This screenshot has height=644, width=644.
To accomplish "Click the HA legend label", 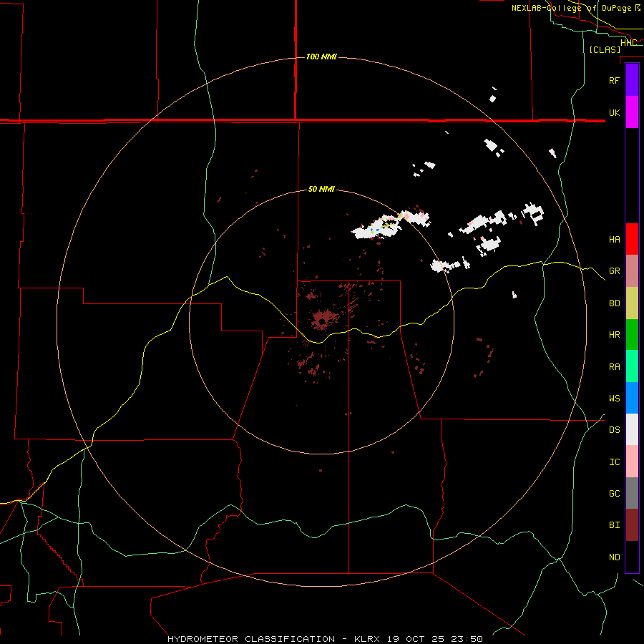I will click(614, 239).
